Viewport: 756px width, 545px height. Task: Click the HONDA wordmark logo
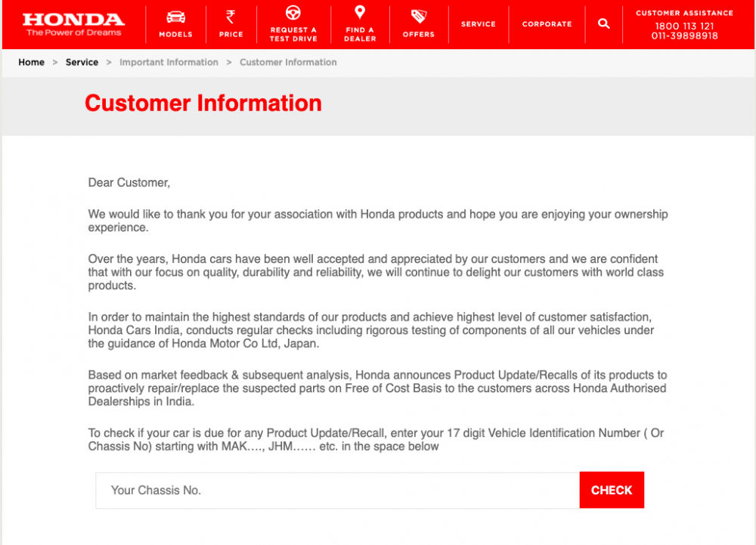73,20
